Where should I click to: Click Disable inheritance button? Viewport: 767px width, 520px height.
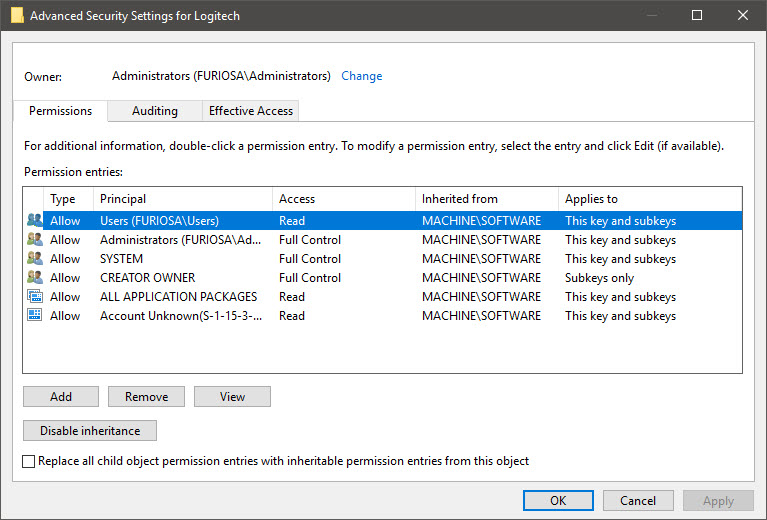[x=90, y=430]
